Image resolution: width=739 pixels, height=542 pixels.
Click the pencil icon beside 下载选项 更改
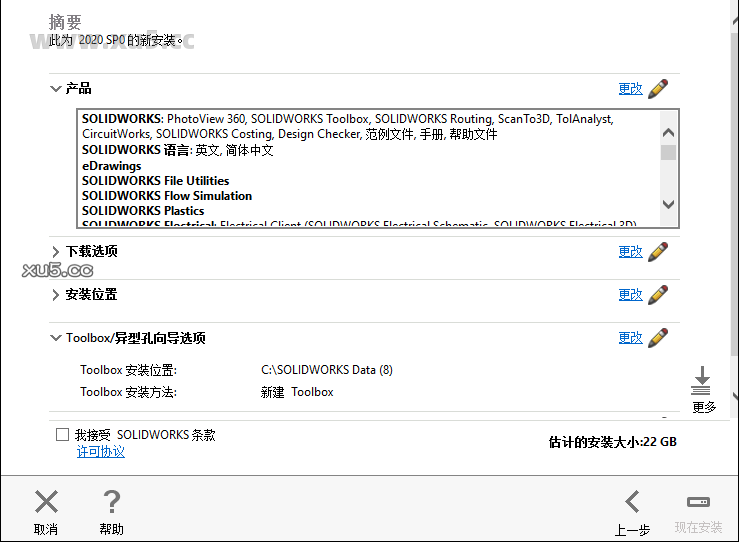pos(657,252)
